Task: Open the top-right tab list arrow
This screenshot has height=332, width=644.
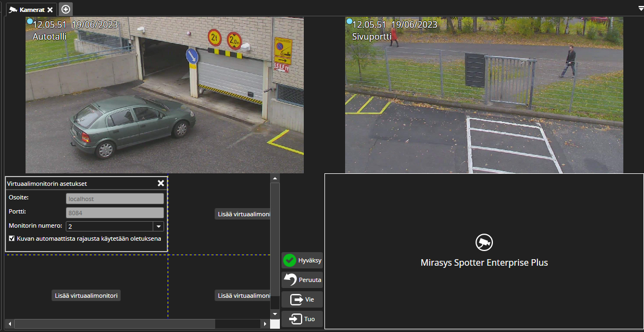Action: click(x=640, y=9)
